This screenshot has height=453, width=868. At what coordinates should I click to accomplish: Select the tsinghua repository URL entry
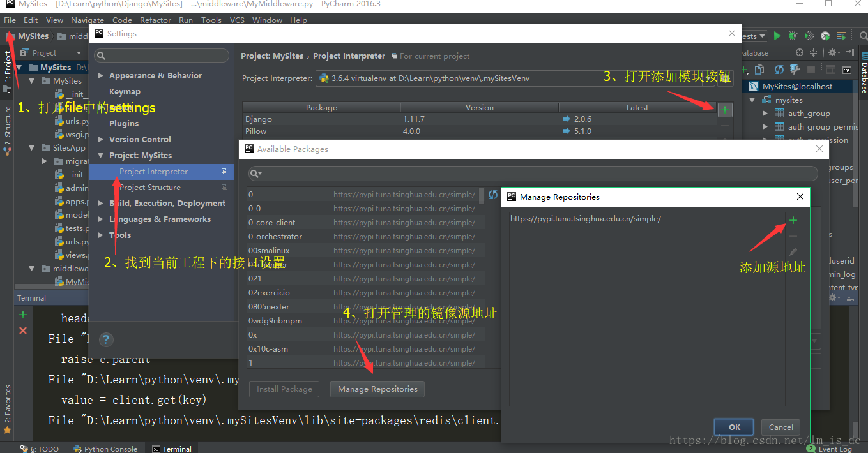coord(586,219)
